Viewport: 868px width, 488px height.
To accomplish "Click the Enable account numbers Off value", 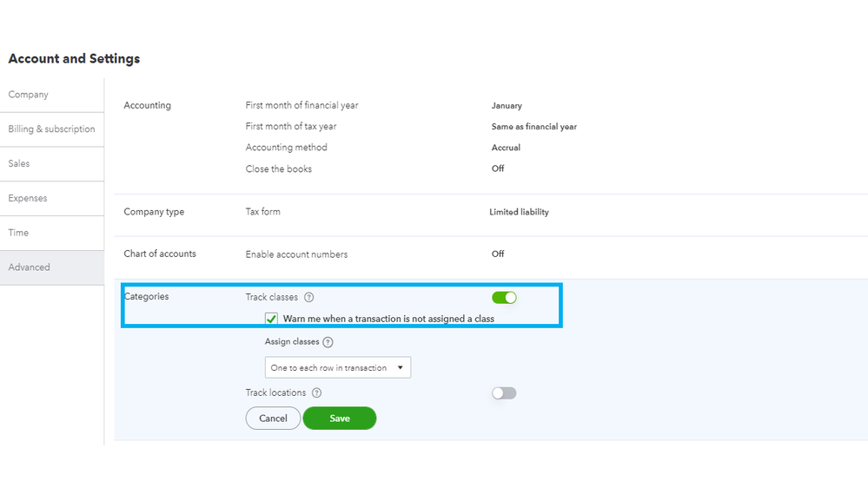I will pyautogui.click(x=498, y=254).
